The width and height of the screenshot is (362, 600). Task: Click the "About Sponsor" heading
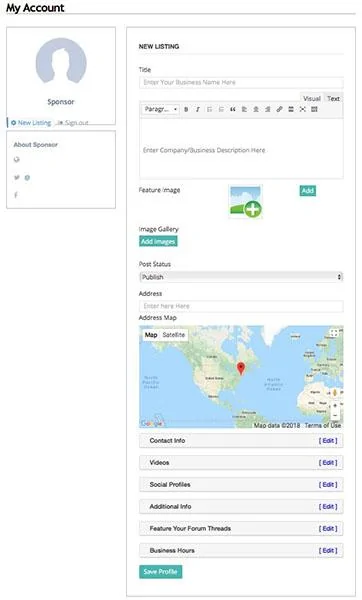36,145
